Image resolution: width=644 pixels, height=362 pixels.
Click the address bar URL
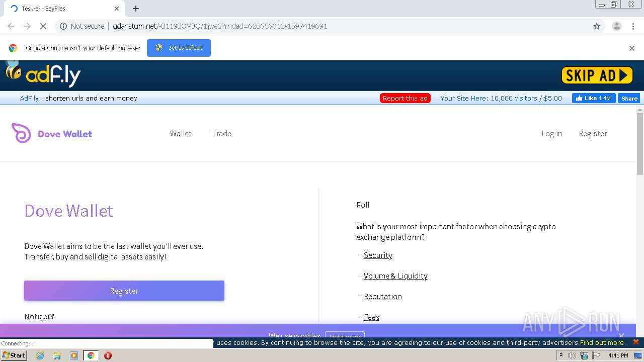pyautogui.click(x=220, y=26)
